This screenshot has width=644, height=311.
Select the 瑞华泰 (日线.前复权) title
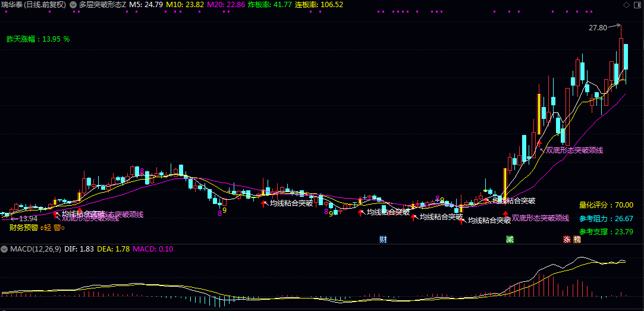33,5
